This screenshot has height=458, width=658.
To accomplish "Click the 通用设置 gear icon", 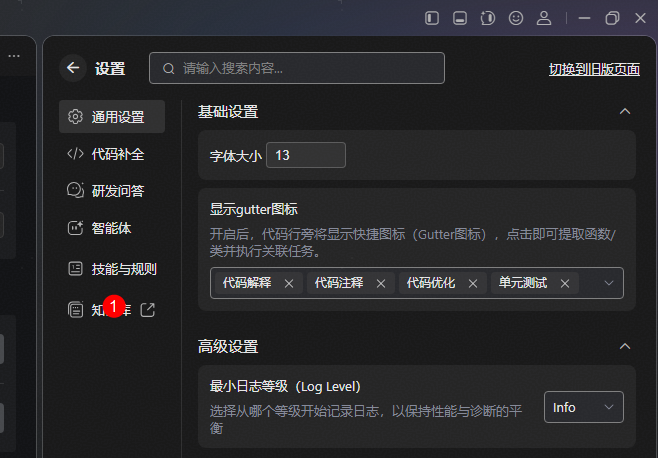I will click(76, 117).
